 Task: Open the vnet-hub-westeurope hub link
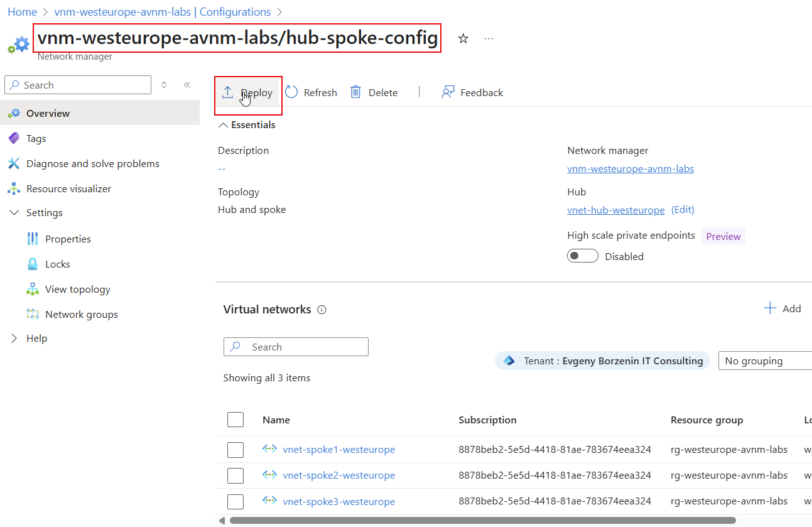point(616,209)
